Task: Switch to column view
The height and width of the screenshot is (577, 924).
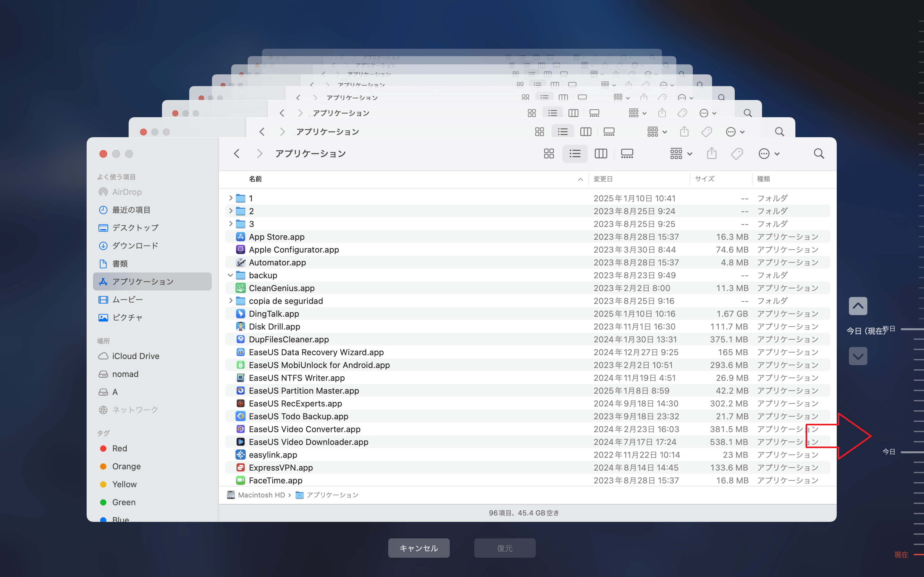Action: pos(601,154)
